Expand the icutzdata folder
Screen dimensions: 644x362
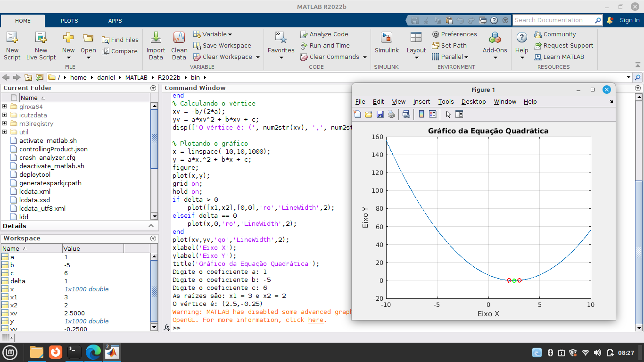4,115
